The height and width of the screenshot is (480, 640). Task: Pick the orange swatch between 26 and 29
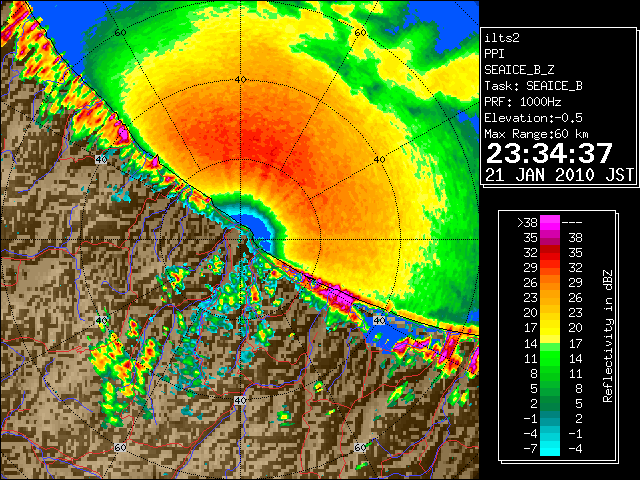[x=550, y=282]
